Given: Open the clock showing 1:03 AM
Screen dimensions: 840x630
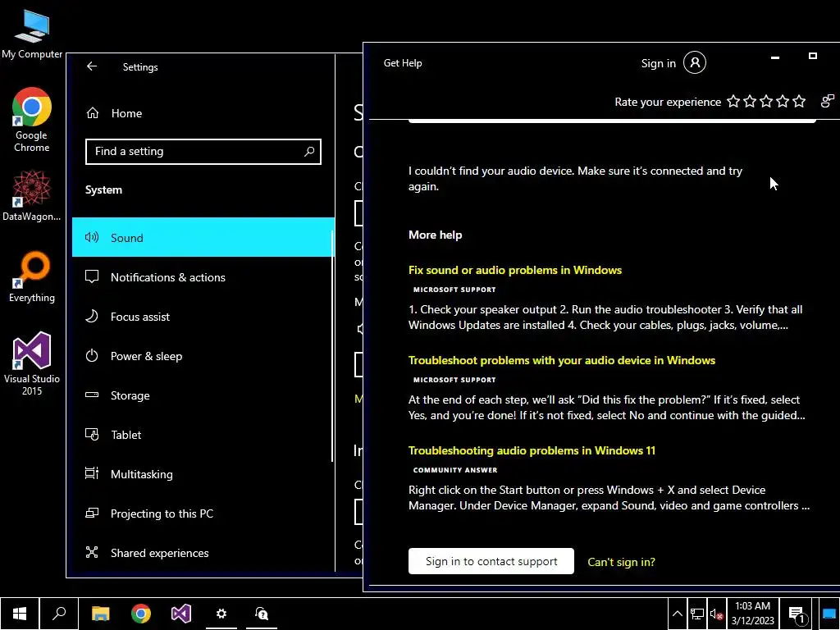Looking at the screenshot, I should 753,614.
